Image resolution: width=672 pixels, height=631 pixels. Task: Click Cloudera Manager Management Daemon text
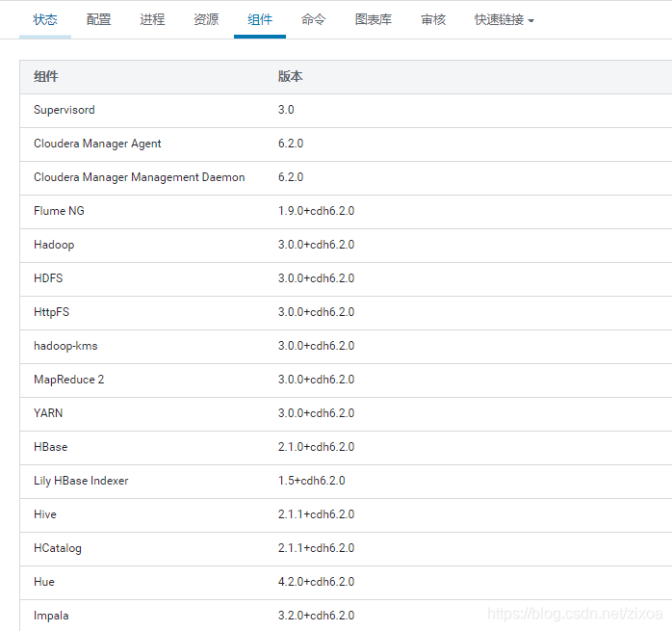coord(140,177)
